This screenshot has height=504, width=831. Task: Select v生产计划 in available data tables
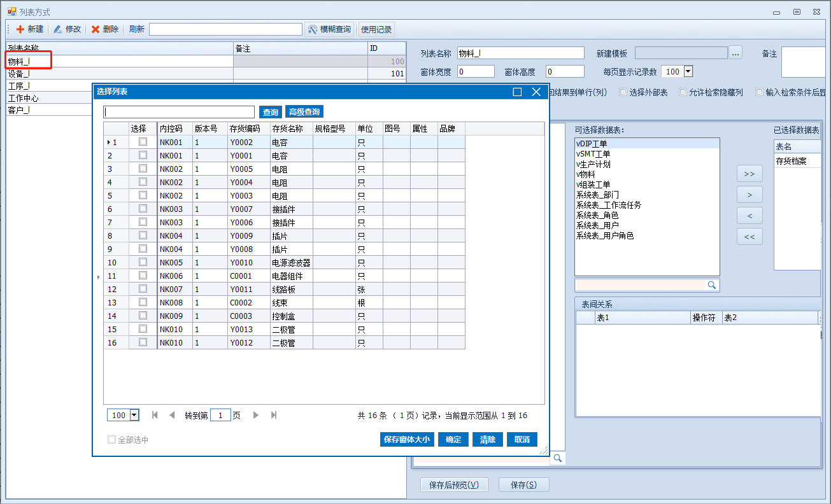coord(593,164)
